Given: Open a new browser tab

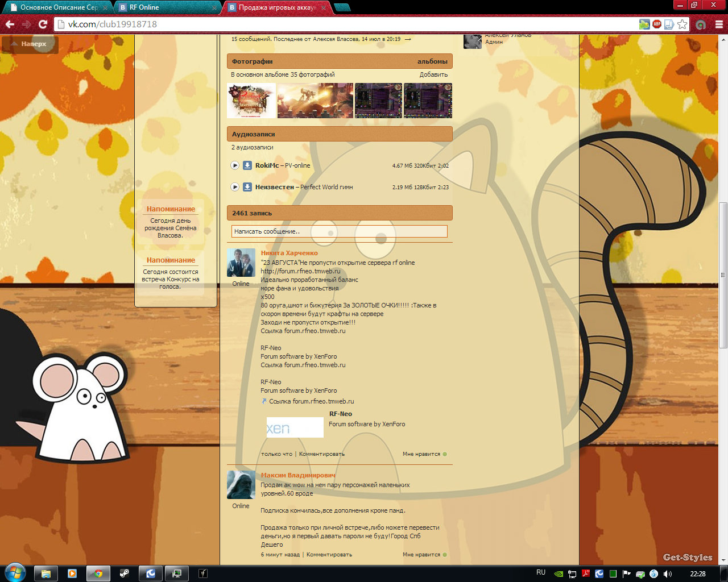Looking at the screenshot, I should [x=342, y=7].
